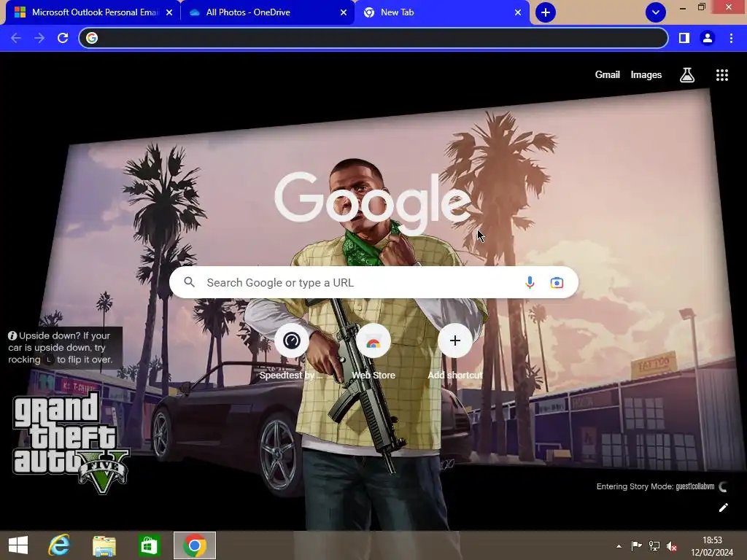
Task: Click the Google search box
Action: point(373,282)
